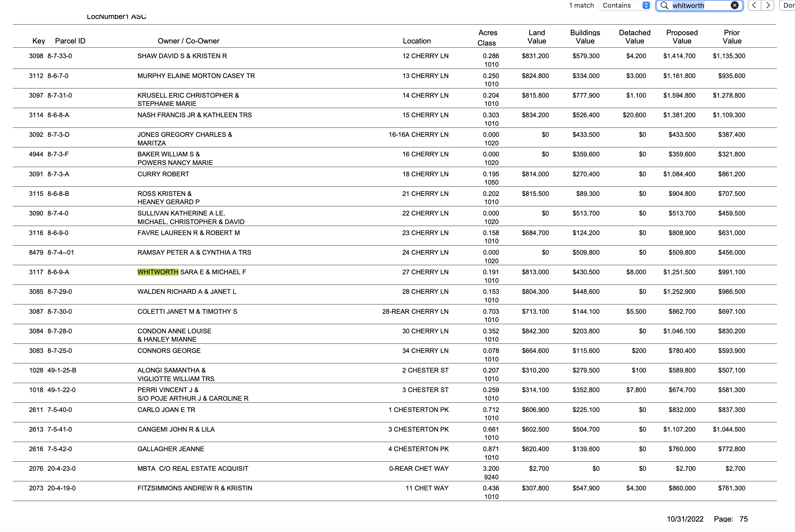Viewport: 795px width, 532px height.
Task: Click the magnifying glass search icon
Action: coord(664,6)
